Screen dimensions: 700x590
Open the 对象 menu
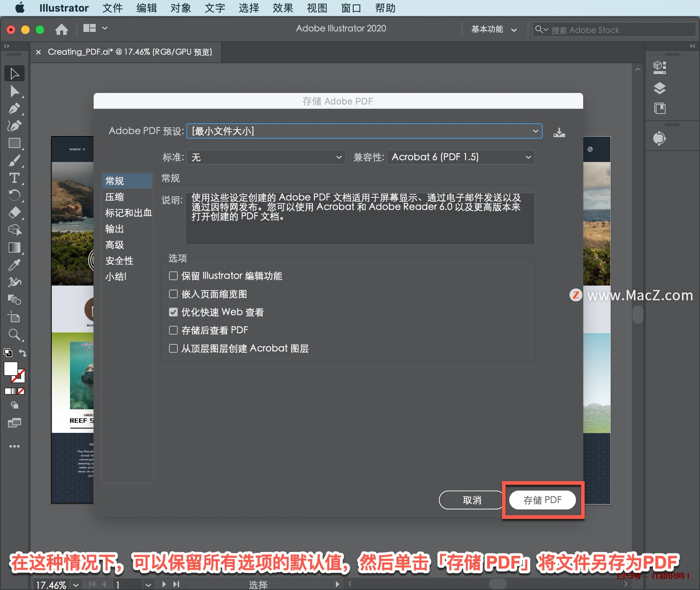pos(180,8)
